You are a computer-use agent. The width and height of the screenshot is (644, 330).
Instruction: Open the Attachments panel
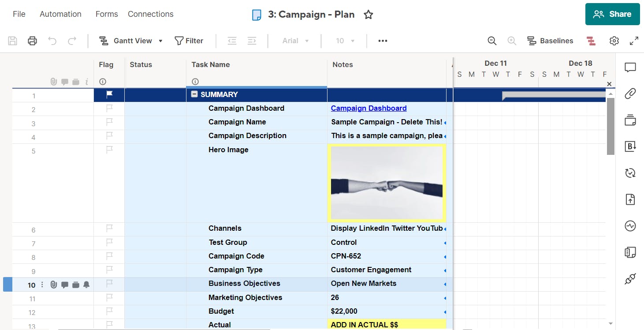pos(630,94)
